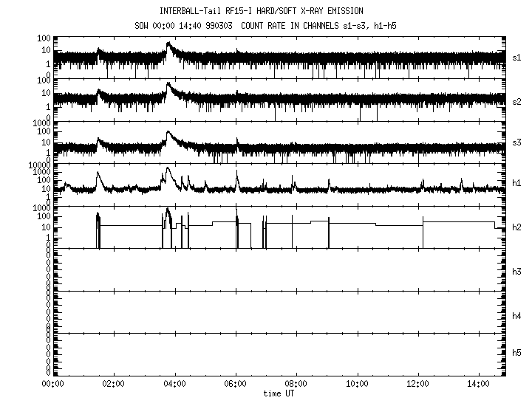This screenshot has width=532, height=406.
Task: Click the s3 channel label
Action: coord(517,142)
